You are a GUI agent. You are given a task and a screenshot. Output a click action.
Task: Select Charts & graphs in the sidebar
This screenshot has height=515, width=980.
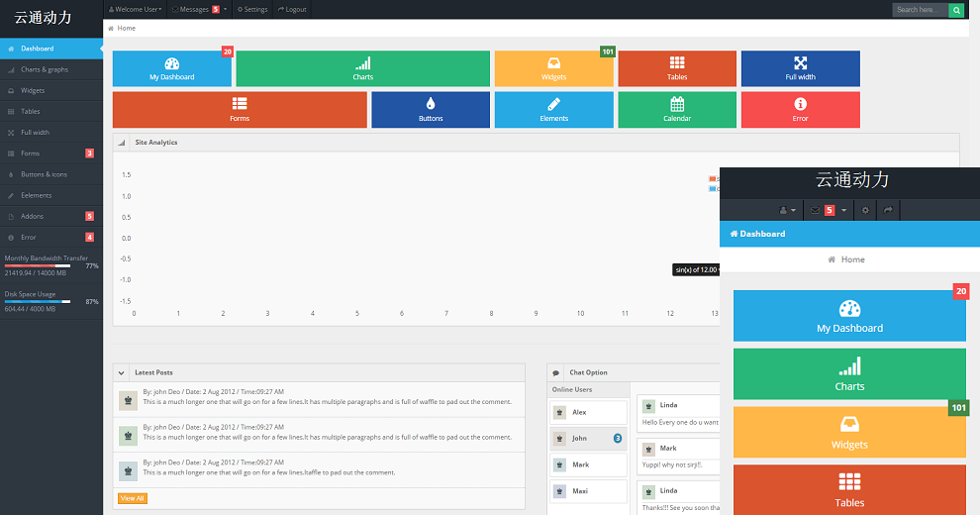[x=45, y=69]
